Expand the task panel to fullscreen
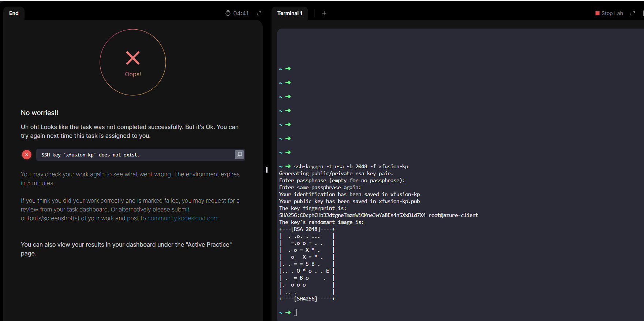Viewport: 644px width, 321px height. coord(259,13)
